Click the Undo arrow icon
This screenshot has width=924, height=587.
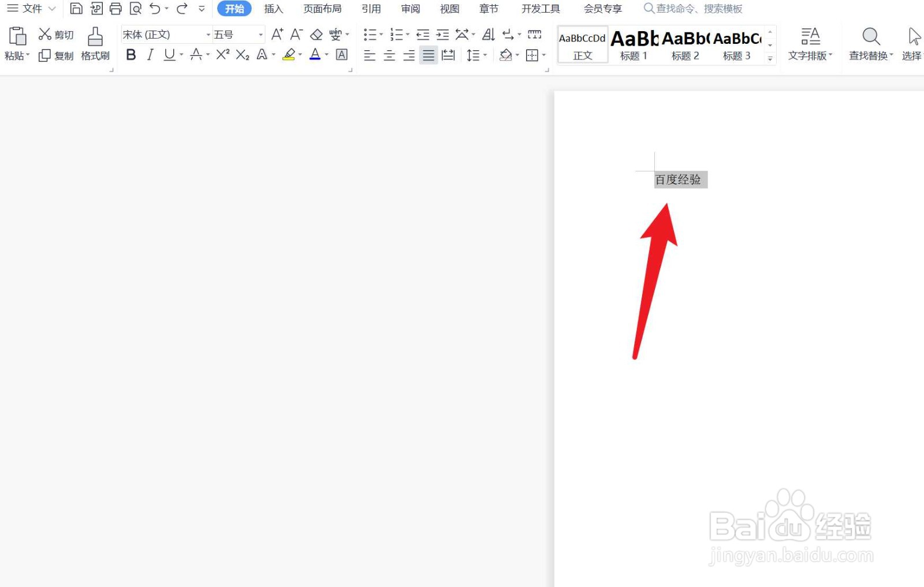point(155,9)
